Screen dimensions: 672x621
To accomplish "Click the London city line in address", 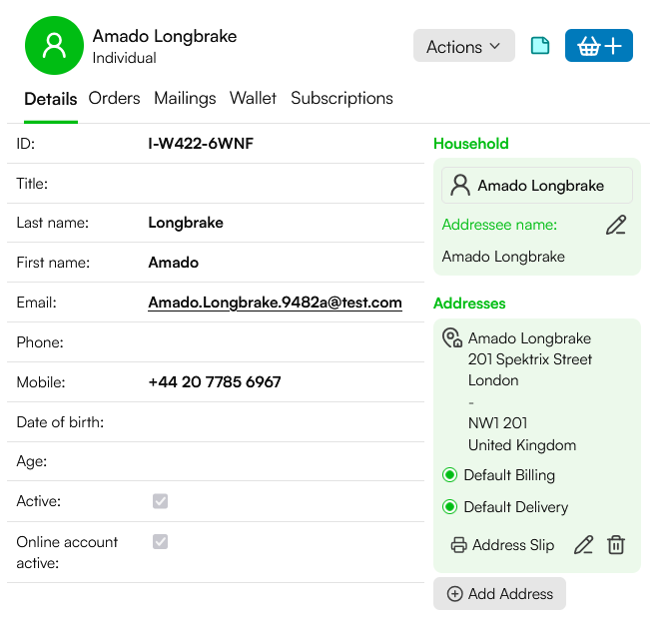I will click(x=493, y=380).
